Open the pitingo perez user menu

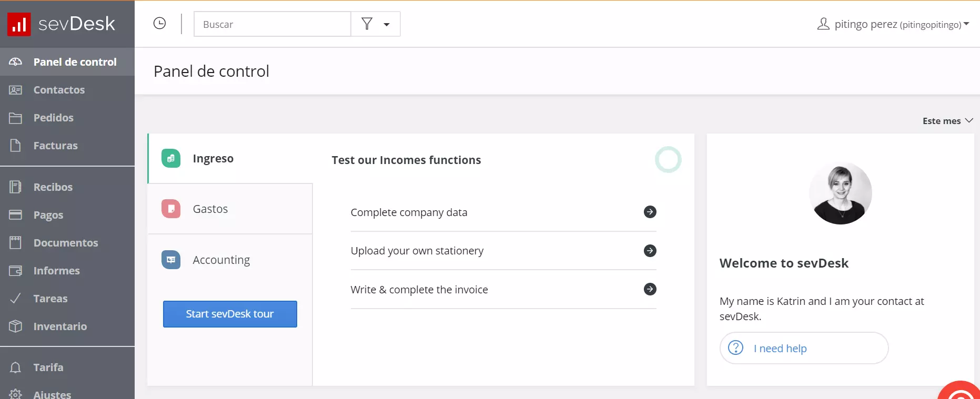point(893,24)
